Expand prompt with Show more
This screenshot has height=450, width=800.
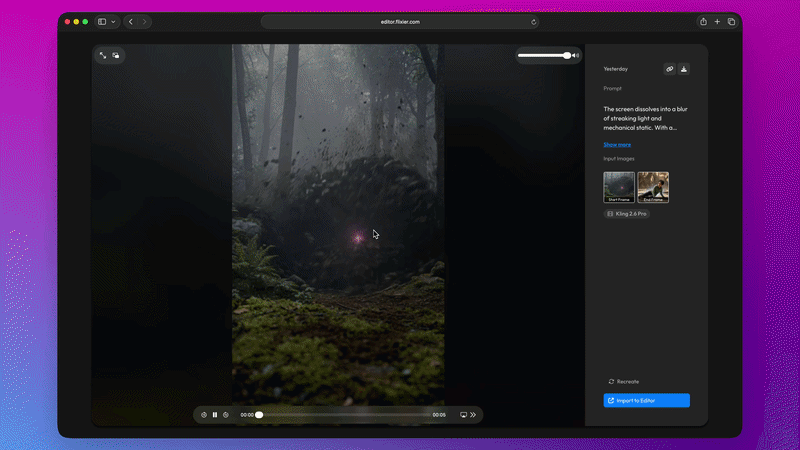tap(617, 144)
